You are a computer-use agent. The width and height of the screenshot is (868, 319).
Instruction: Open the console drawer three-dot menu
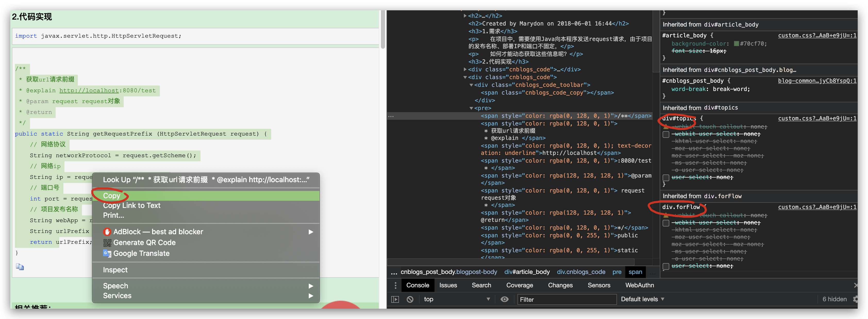point(395,285)
